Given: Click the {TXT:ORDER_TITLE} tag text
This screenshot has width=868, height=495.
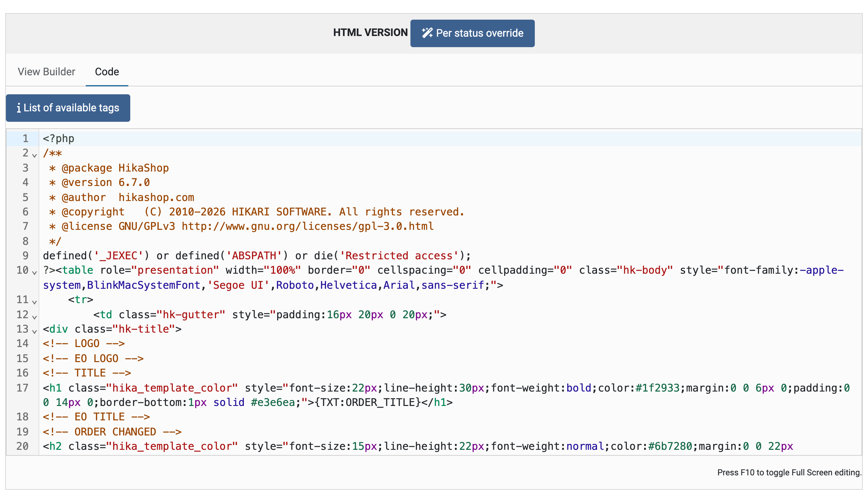Looking at the screenshot, I should (368, 402).
